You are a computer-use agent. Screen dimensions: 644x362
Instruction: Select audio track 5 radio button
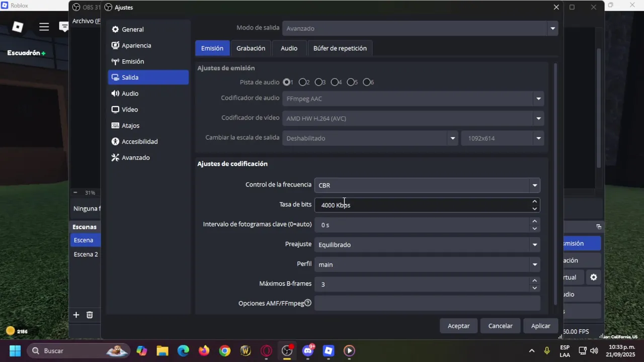click(351, 82)
